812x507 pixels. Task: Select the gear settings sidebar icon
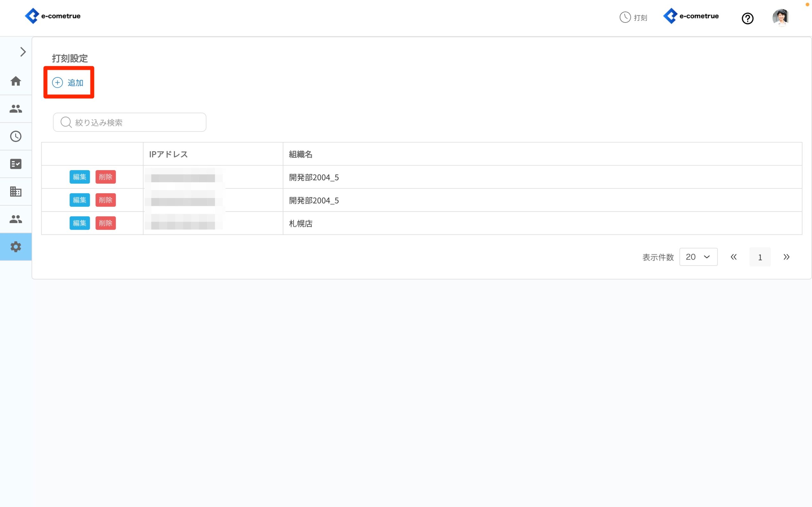pyautogui.click(x=16, y=247)
